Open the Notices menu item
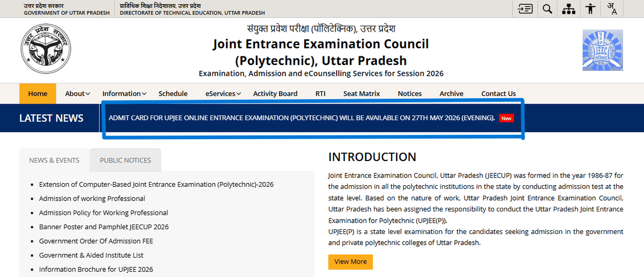The width and height of the screenshot is (644, 277). (x=409, y=93)
